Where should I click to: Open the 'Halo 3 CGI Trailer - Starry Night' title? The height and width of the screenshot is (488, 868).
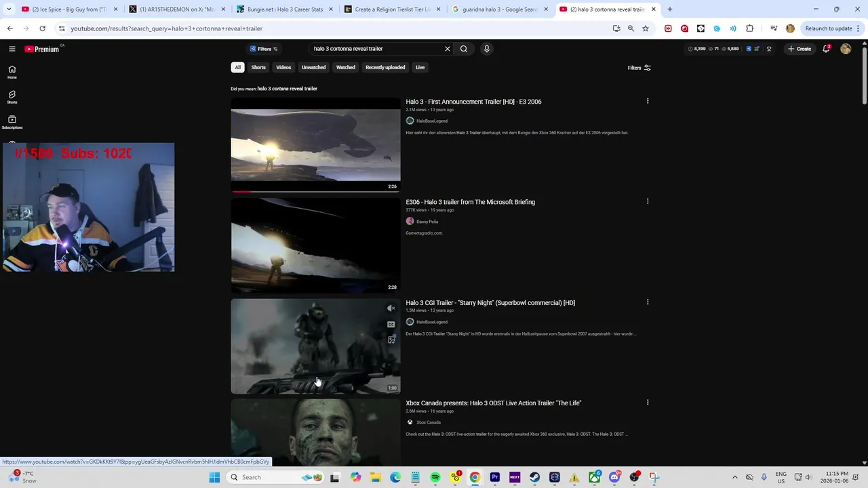point(490,303)
